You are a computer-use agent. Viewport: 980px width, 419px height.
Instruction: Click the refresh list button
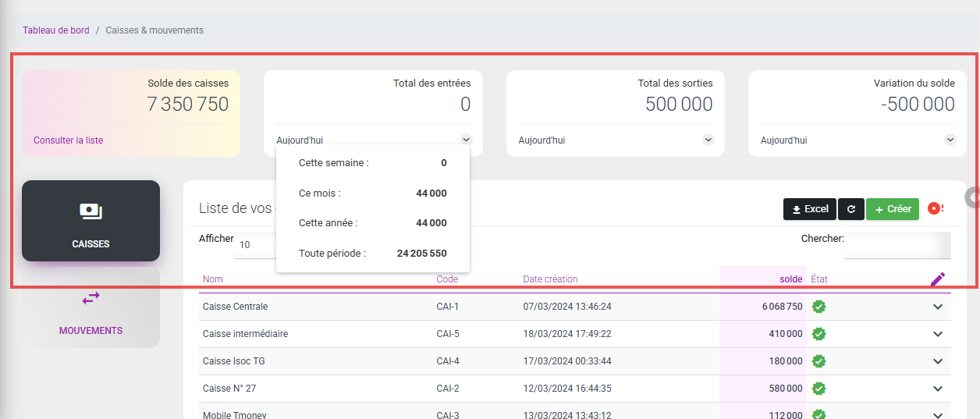pos(851,209)
